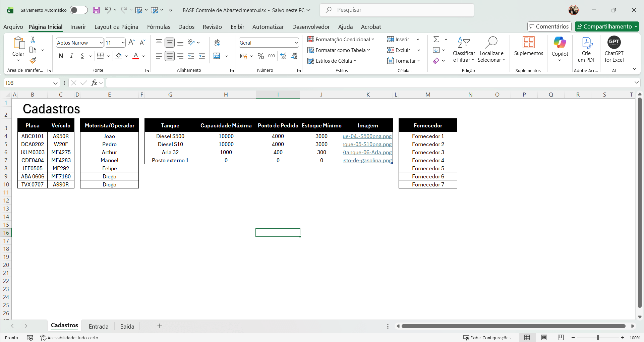Switch to Page Layout view in status bar
This screenshot has width=644, height=342.
[544, 338]
